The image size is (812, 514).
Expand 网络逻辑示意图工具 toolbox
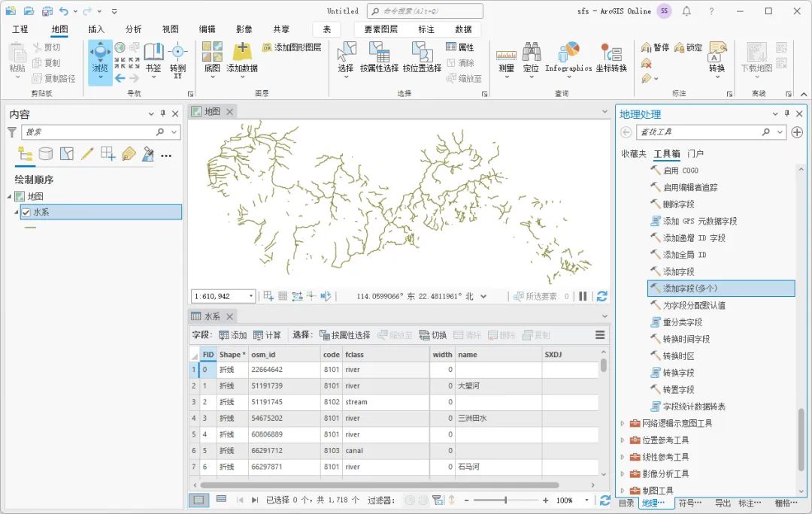[623, 423]
